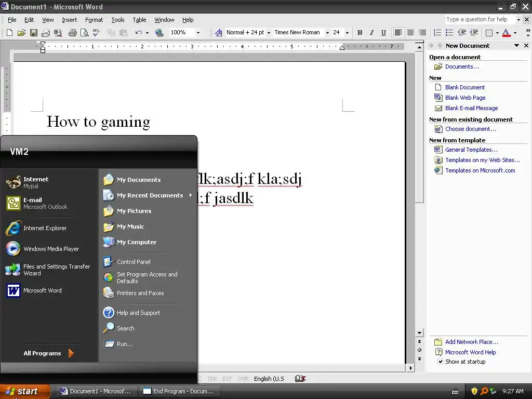The image size is (532, 399).
Task: Click the Search toolbar icon next to Print
Action: pyautogui.click(x=58, y=33)
